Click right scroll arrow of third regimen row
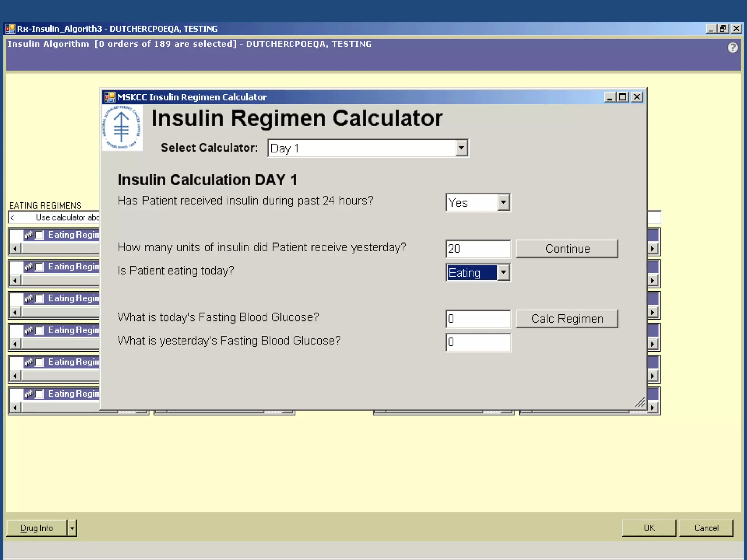The image size is (747, 560). (x=653, y=312)
